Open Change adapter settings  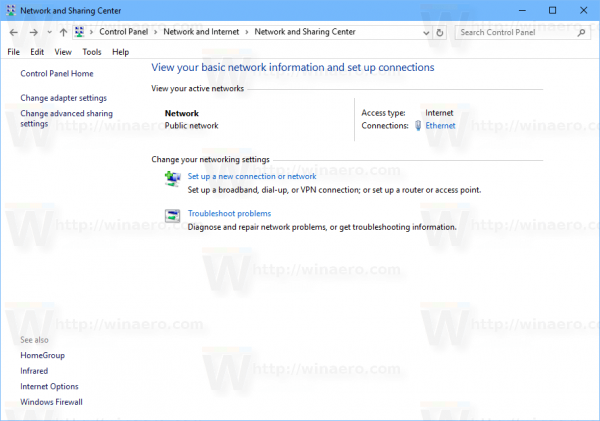[64, 98]
